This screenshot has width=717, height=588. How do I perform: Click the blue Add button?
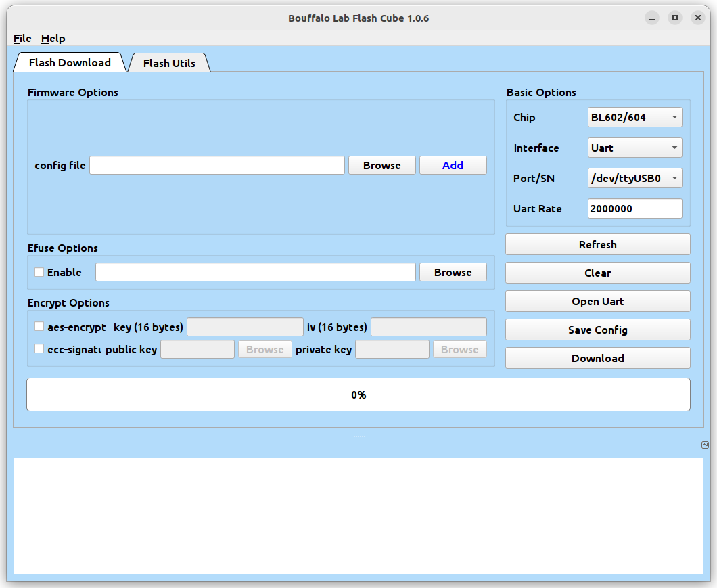453,165
